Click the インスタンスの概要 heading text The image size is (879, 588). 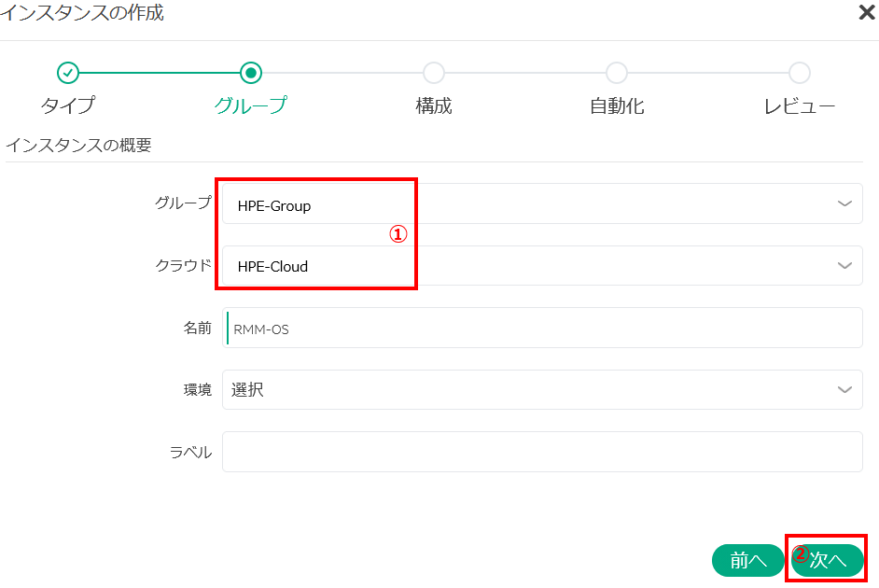pyautogui.click(x=78, y=146)
